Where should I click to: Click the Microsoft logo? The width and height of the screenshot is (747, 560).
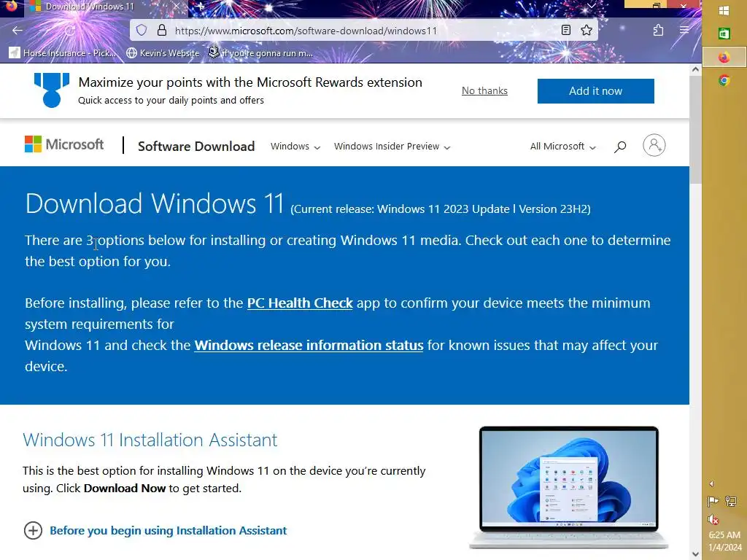[64, 144]
